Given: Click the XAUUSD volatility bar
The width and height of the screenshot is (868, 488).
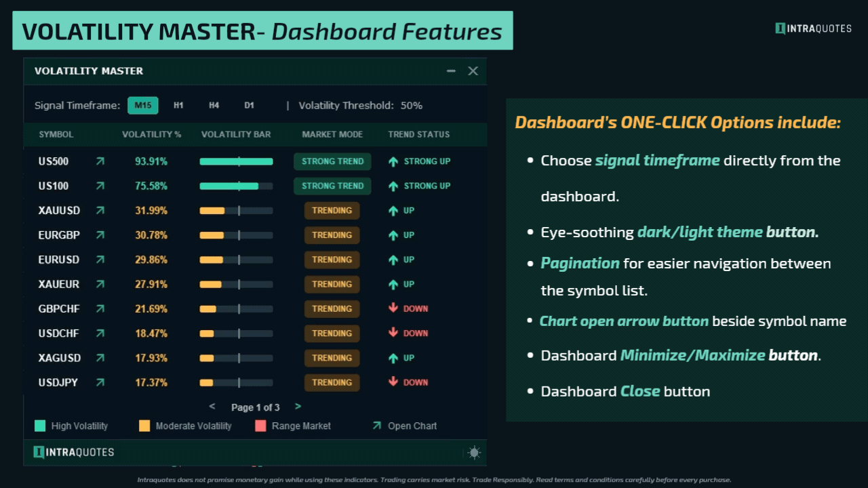Looking at the screenshot, I should click(x=236, y=211).
